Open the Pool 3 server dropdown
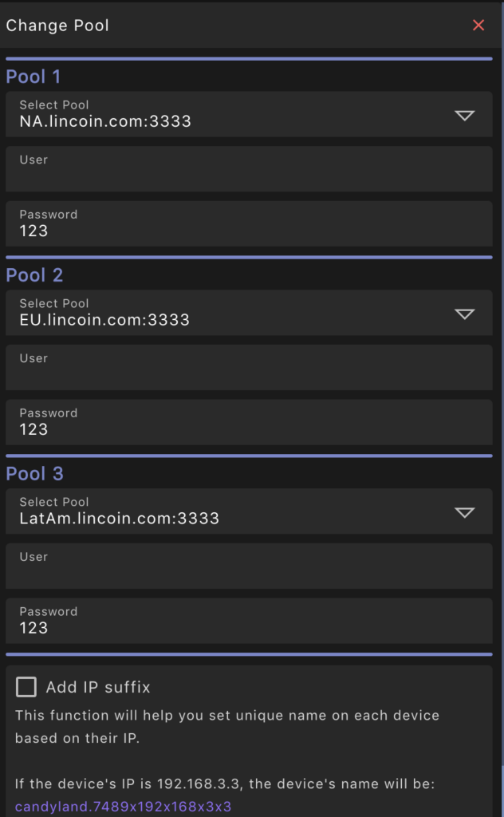The height and width of the screenshot is (817, 504). (x=464, y=512)
